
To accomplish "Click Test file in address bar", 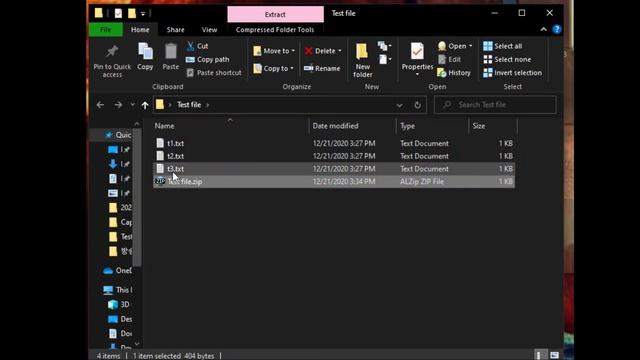I will tap(189, 105).
